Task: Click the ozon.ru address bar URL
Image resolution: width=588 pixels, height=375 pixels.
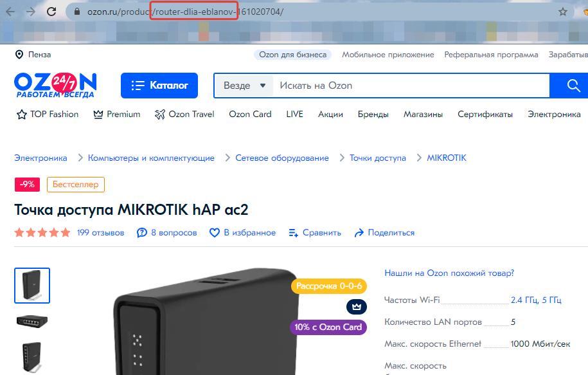Action: (185, 12)
